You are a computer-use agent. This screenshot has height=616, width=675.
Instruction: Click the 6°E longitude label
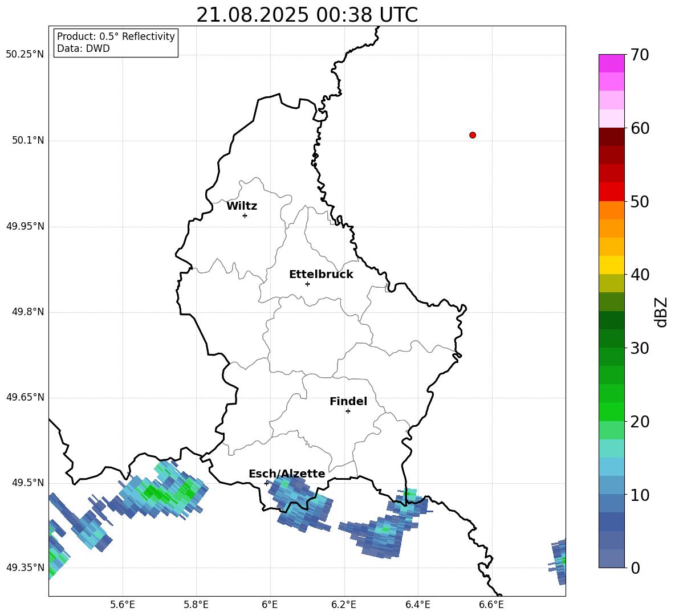(x=270, y=605)
